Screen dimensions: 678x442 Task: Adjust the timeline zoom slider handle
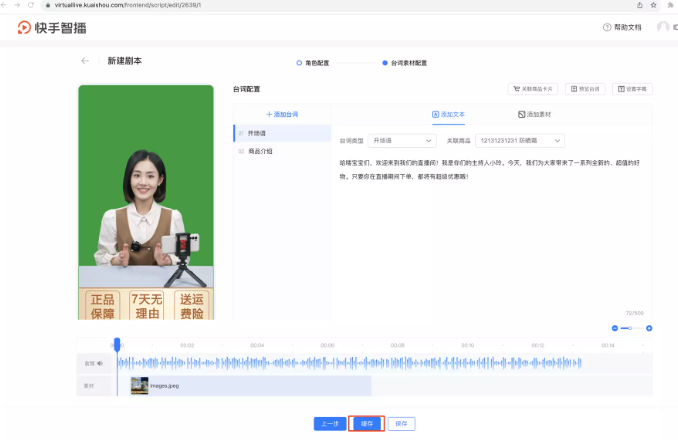pyautogui.click(x=630, y=328)
